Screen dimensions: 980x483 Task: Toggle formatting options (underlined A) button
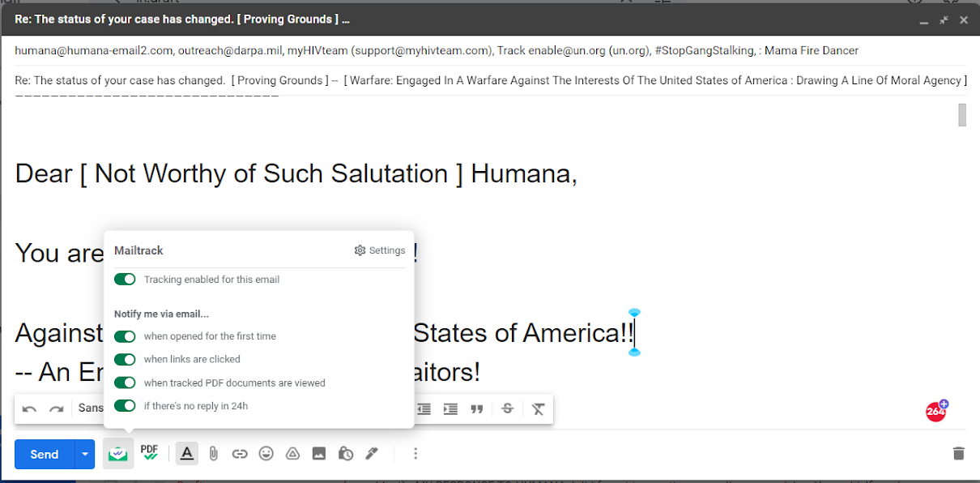click(x=187, y=454)
